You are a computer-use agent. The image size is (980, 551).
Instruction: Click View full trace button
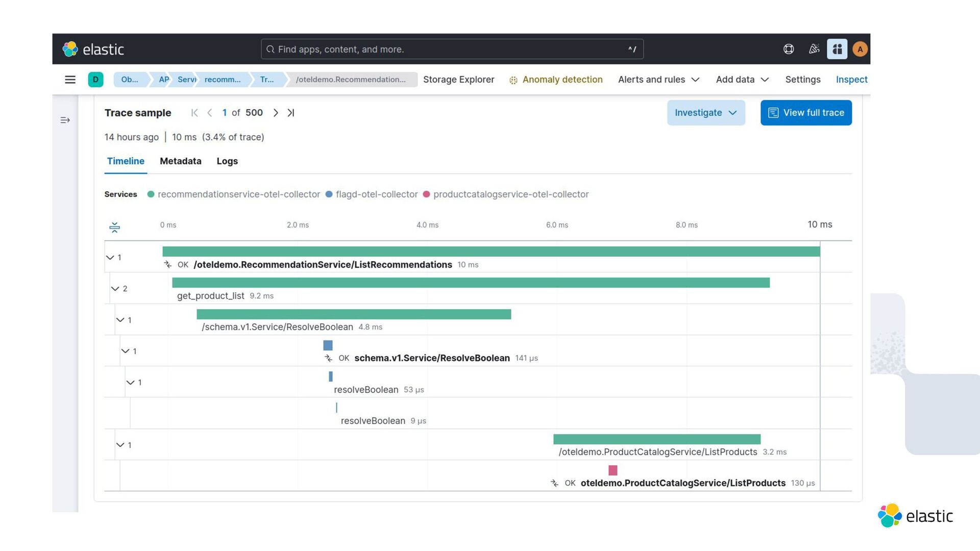[x=805, y=113]
